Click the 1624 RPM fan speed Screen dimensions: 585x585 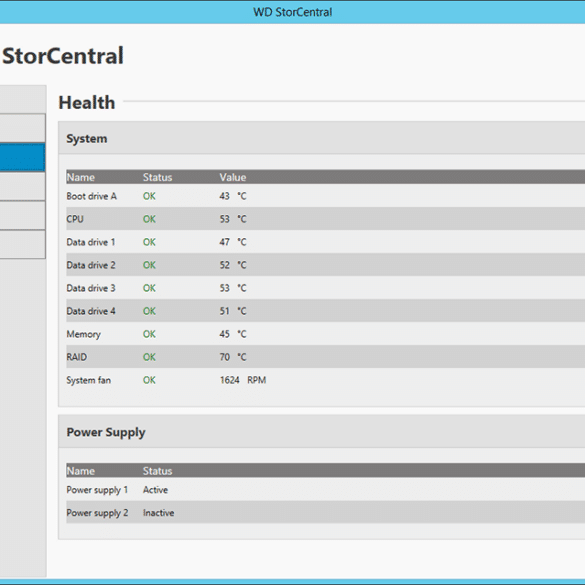tap(243, 380)
